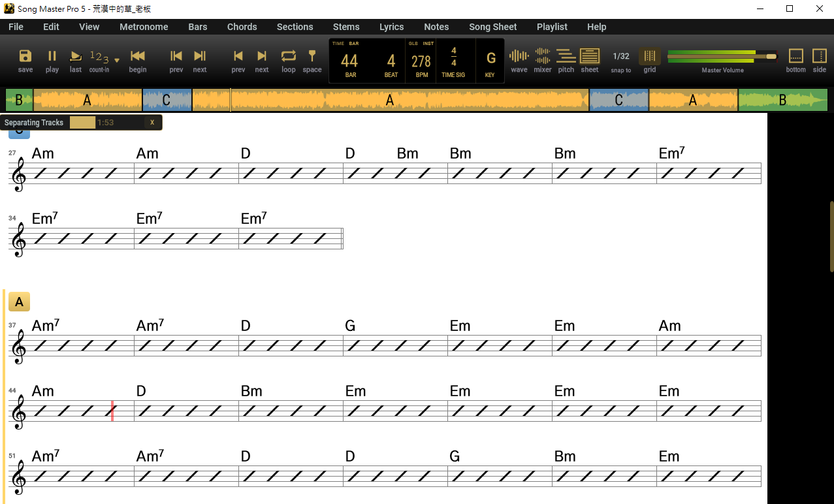Open the Help menu
This screenshot has height=504, width=834.
597,27
